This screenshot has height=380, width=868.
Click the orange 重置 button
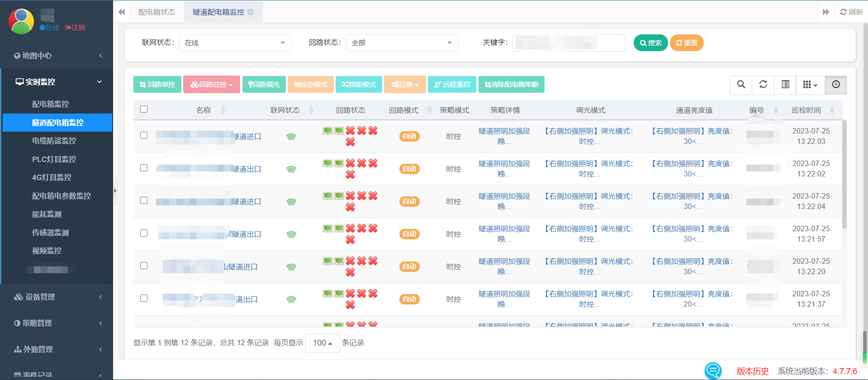(686, 43)
